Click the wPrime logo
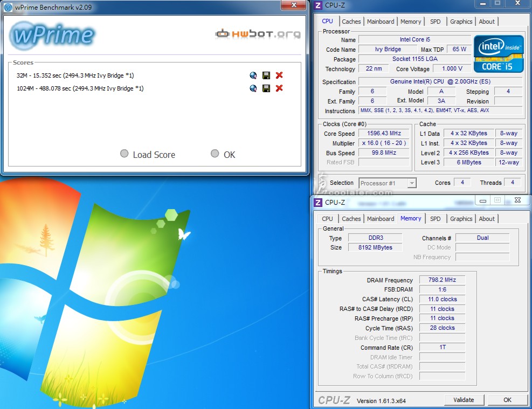This screenshot has width=532, height=409. point(52,35)
